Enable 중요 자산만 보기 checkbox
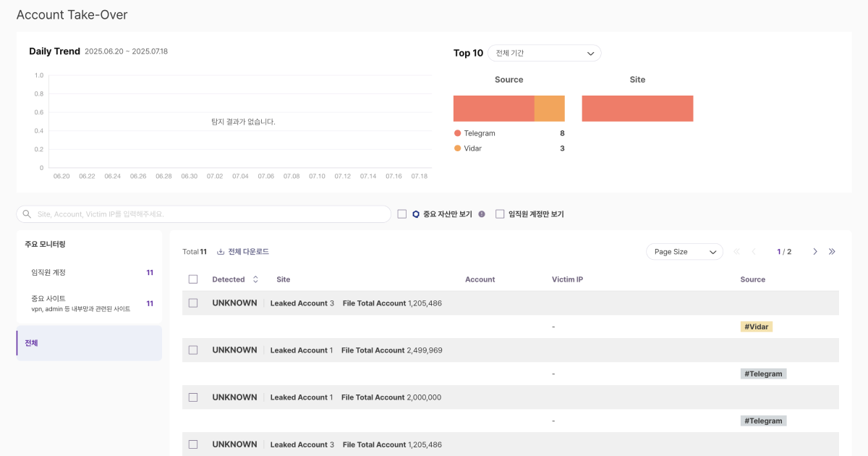Viewport: 868px width, 456px height. [x=402, y=214]
